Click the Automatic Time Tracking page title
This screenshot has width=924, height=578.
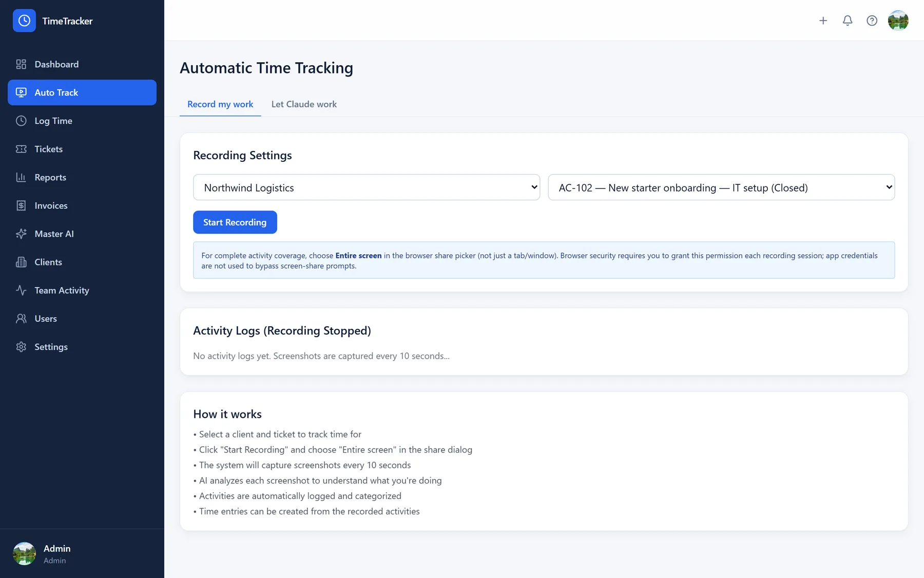pyautogui.click(x=266, y=68)
